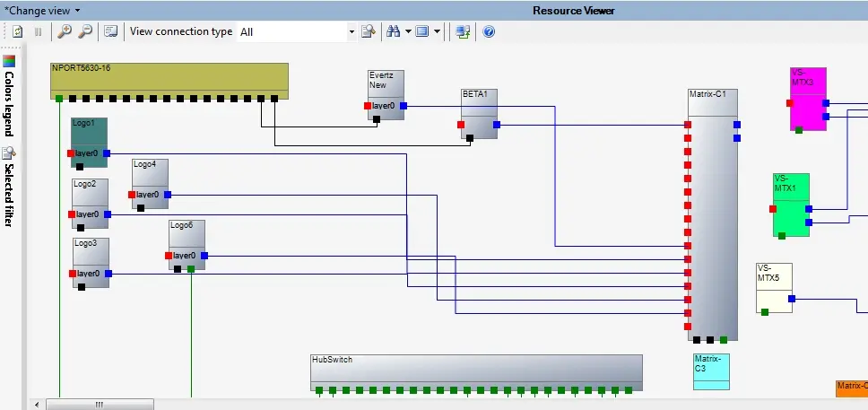Screen dimensions: 868x410
Task: Click the properties list icon beside zoom out
Action: 110,31
